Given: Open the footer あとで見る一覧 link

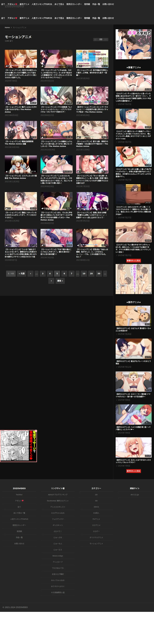Looking at the screenshot, I should pyautogui.click(x=19, y=513).
